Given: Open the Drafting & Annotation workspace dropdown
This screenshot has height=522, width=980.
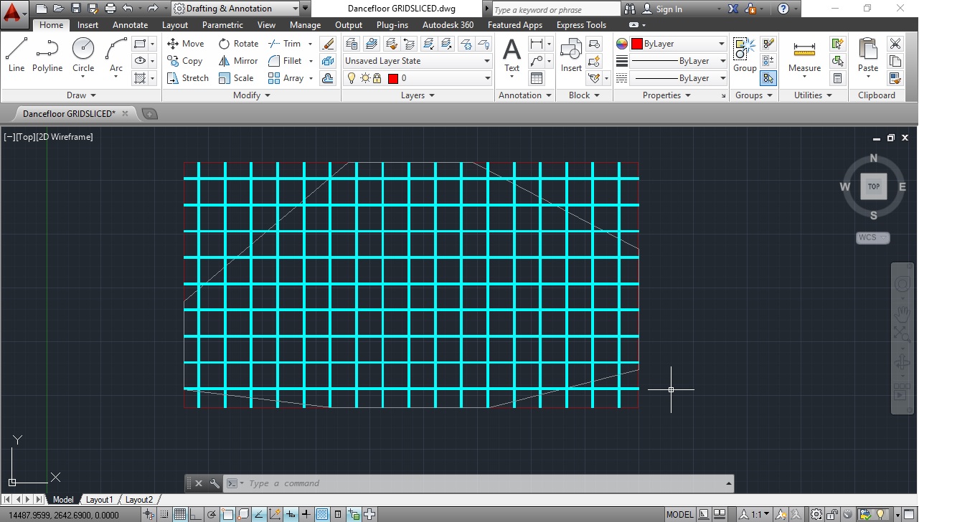Looking at the screenshot, I should (235, 9).
